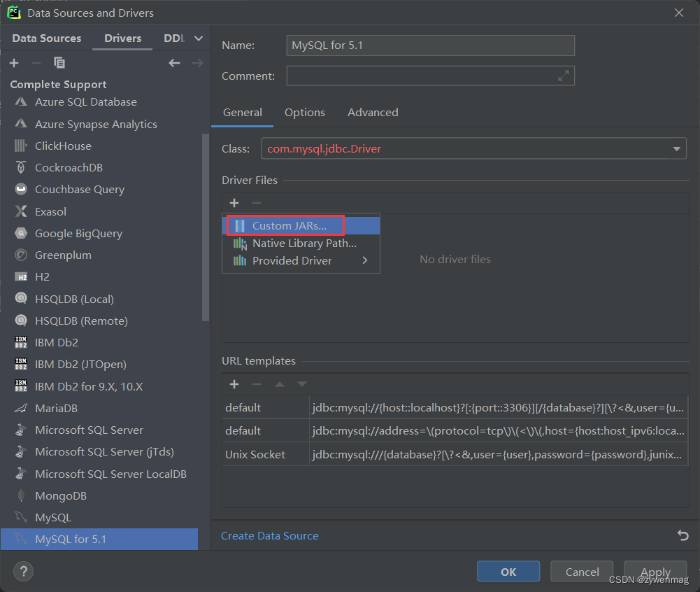Click the back navigation arrow
Viewport: 700px width, 592px height.
pyautogui.click(x=174, y=63)
